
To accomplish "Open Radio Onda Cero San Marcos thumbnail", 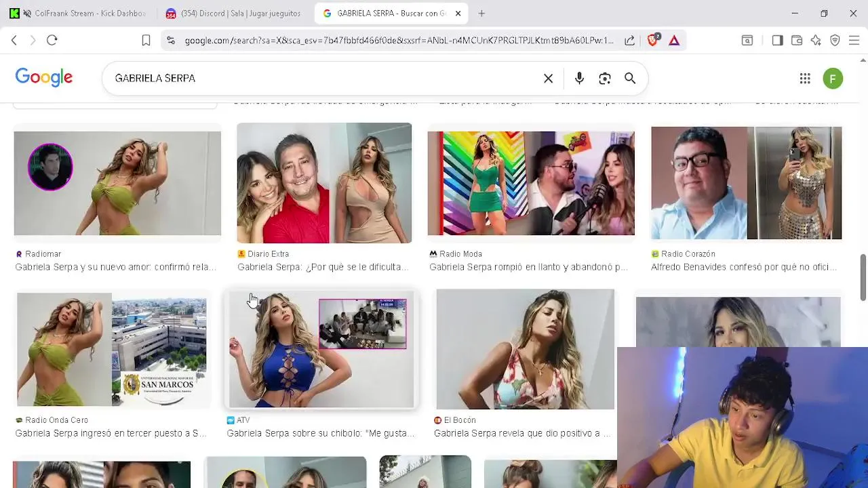I will click(112, 350).
